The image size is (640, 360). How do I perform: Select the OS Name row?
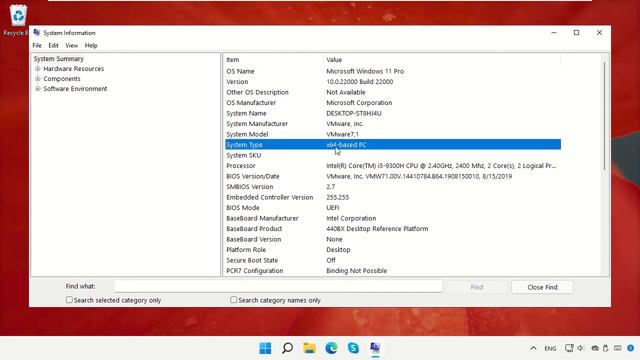(x=393, y=71)
